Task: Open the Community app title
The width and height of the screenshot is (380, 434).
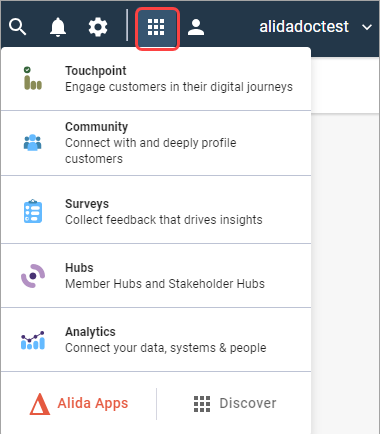Action: coord(96,127)
